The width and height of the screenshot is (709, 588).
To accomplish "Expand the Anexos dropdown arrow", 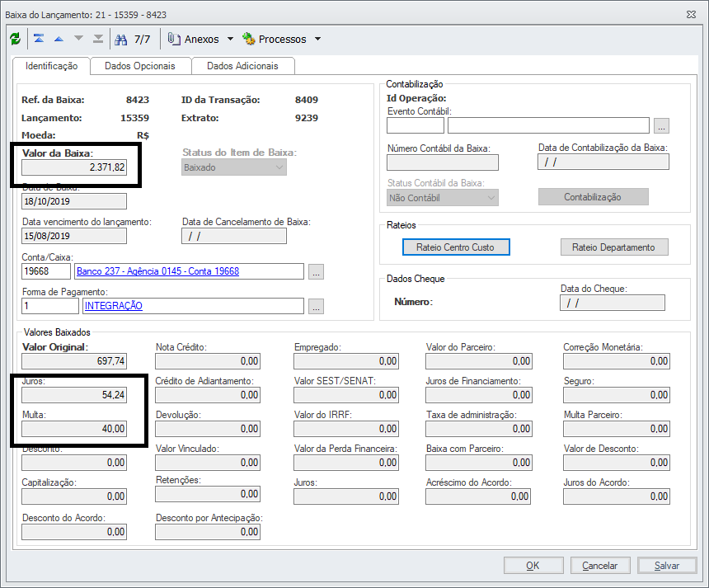I will tap(230, 40).
